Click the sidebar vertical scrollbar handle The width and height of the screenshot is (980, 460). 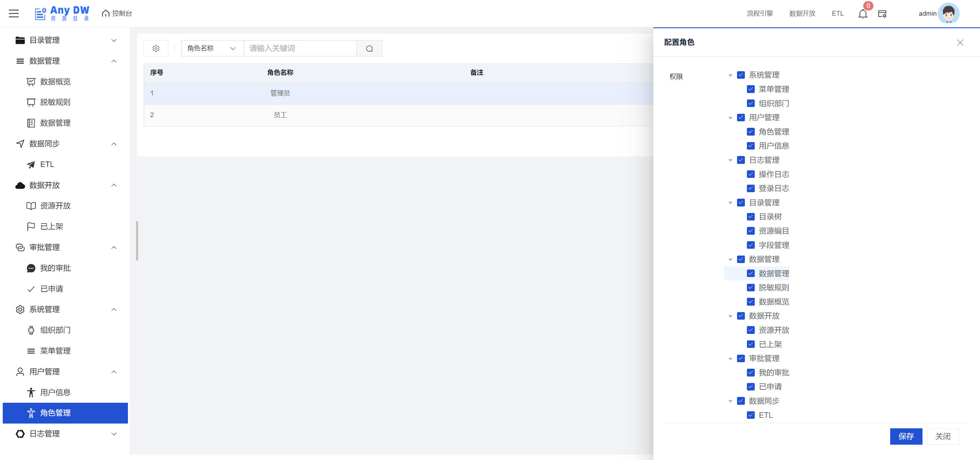click(x=137, y=241)
